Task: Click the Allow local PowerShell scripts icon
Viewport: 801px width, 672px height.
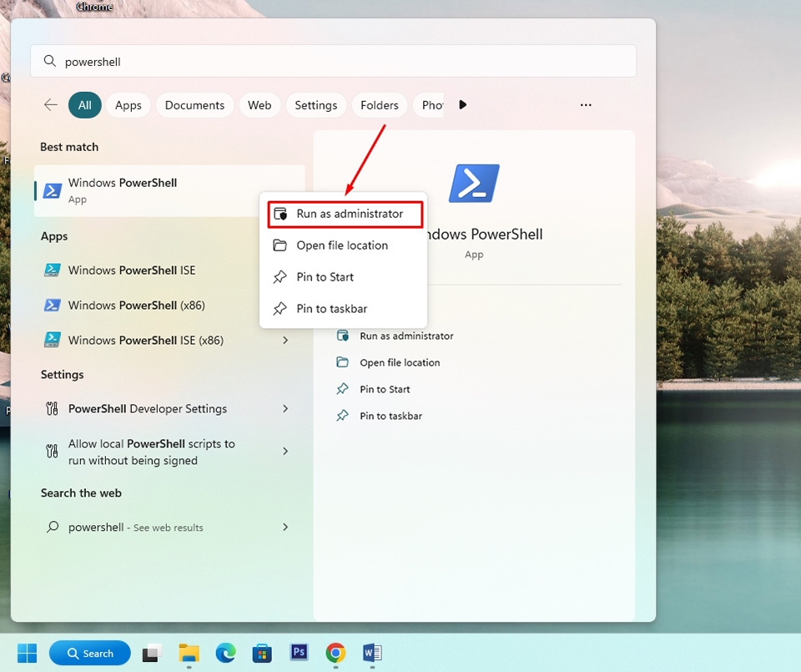Action: (52, 452)
